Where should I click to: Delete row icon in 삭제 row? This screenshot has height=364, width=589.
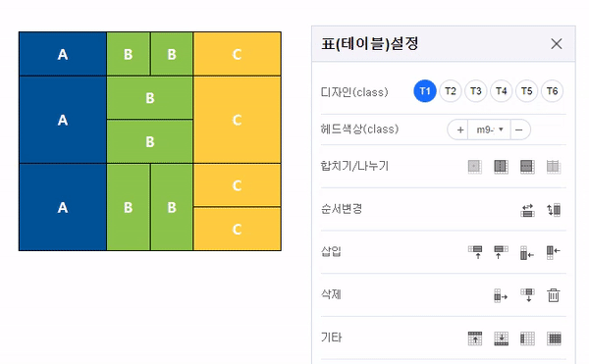click(x=527, y=295)
